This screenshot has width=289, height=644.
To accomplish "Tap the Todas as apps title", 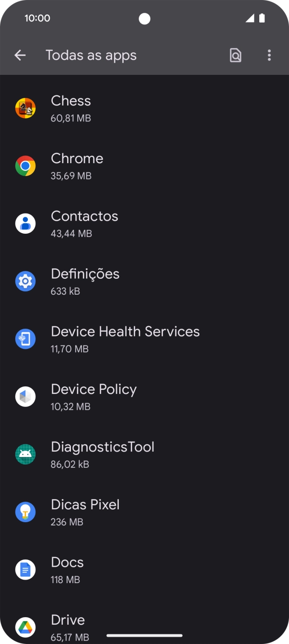I will [91, 55].
